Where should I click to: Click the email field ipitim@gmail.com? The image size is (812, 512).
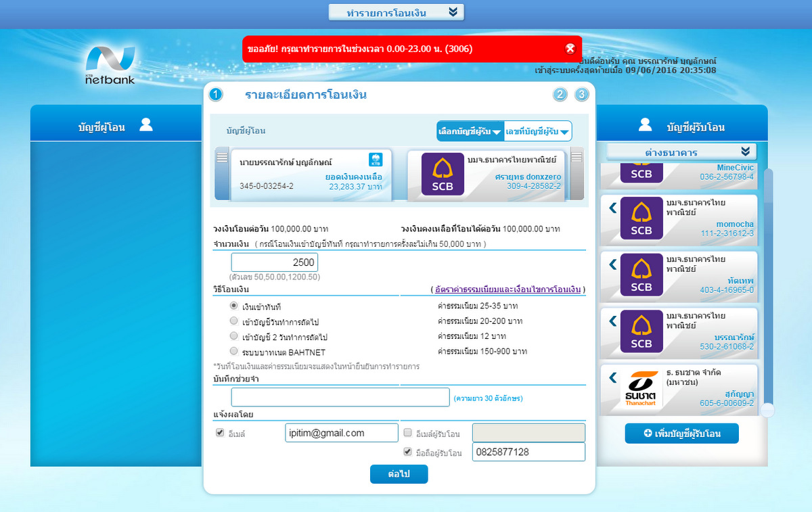[342, 433]
